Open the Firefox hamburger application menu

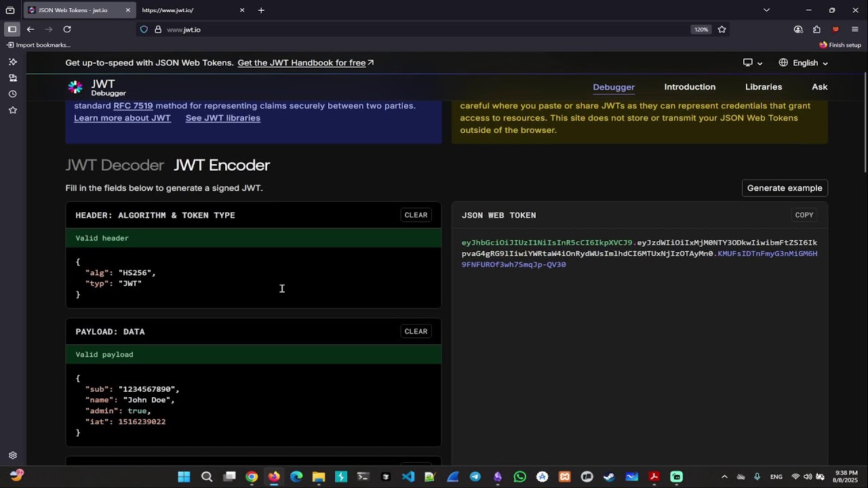click(854, 29)
